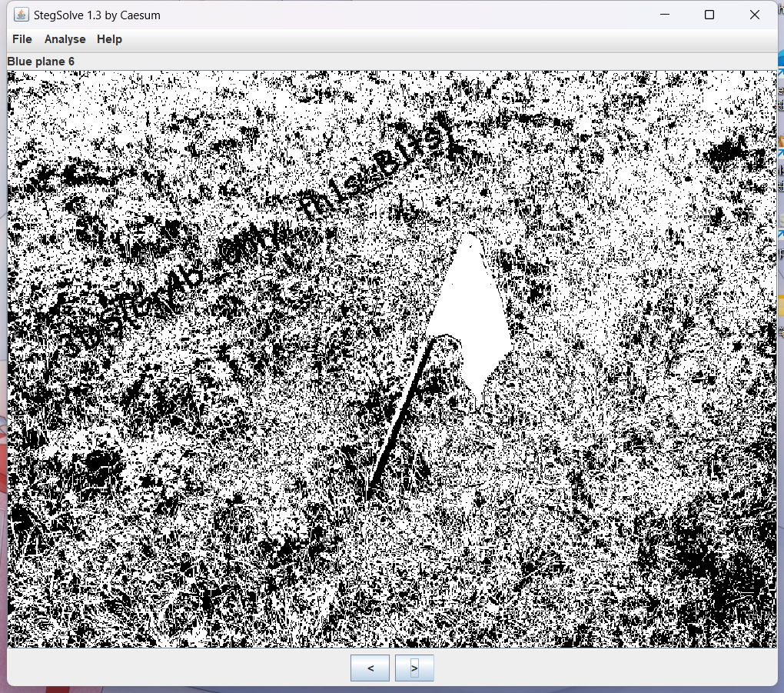Open the Analyse menu

(65, 39)
